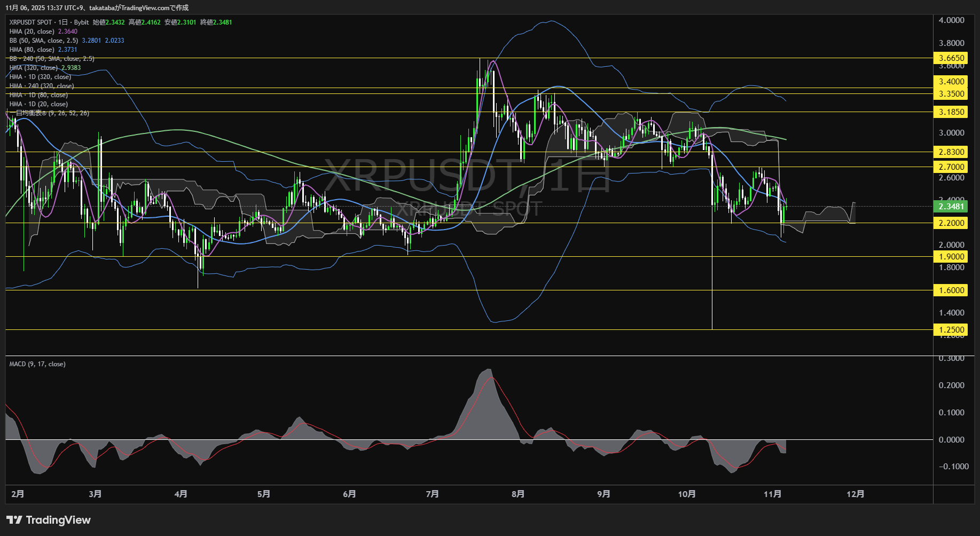This screenshot has width=980, height=536.
Task: Click the HMA (320, close) legend entry
Action: click(31, 67)
